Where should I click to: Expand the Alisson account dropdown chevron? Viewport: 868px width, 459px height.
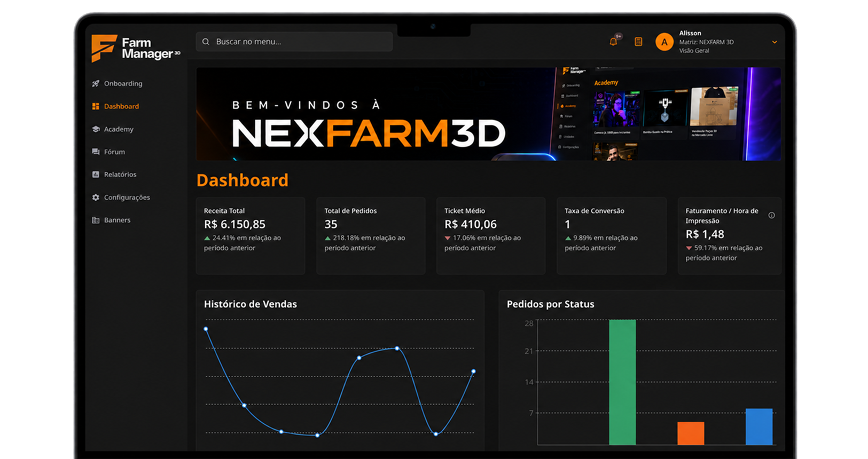coord(775,42)
